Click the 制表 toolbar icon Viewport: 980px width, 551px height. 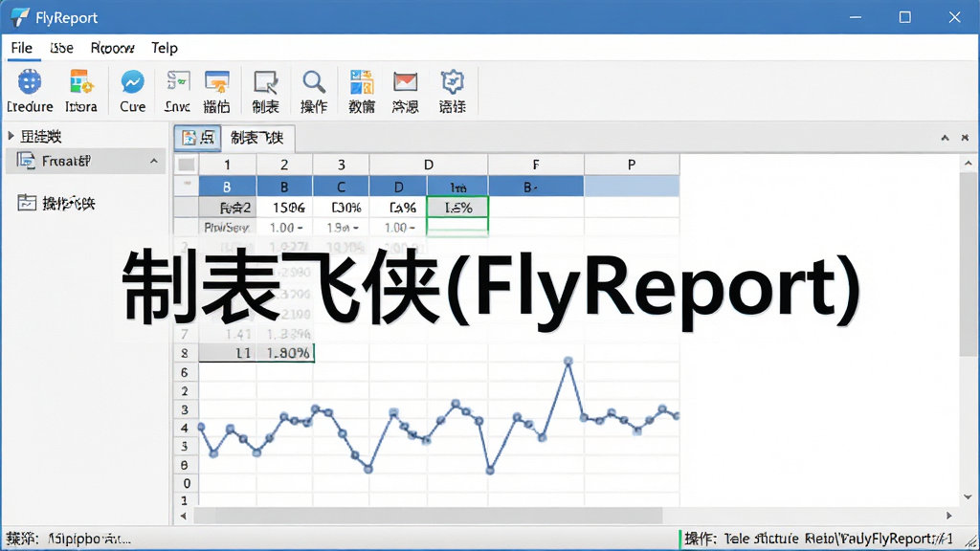266,82
